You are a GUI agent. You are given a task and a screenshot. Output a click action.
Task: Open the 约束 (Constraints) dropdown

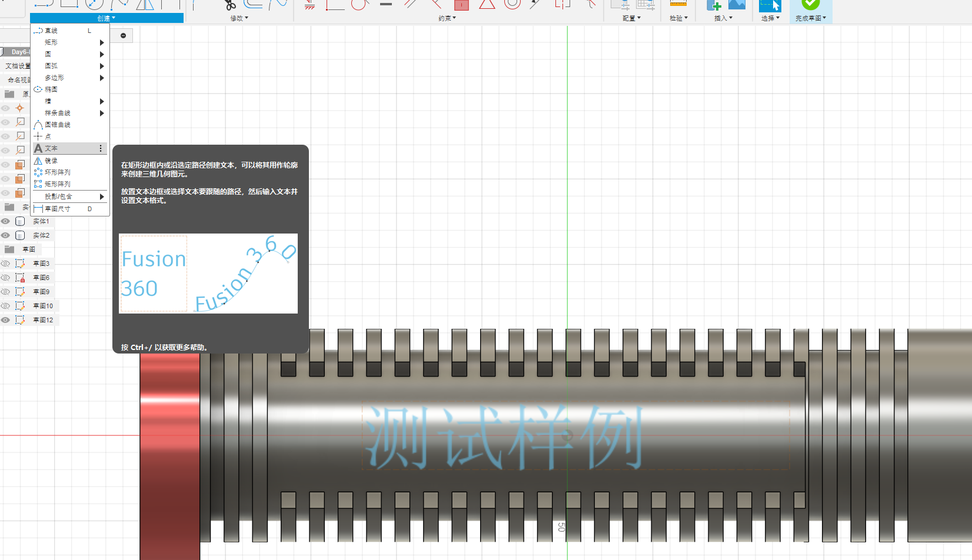pos(447,18)
